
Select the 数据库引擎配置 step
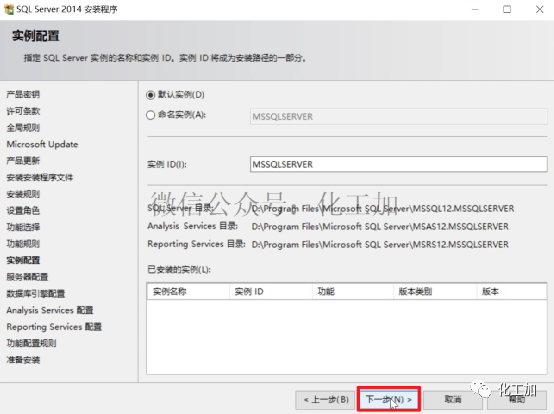pos(35,294)
